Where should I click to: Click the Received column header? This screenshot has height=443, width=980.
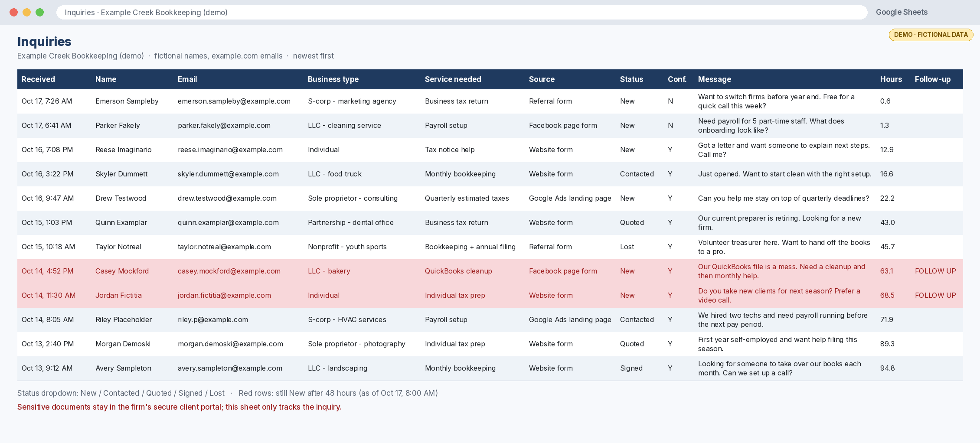click(x=38, y=79)
